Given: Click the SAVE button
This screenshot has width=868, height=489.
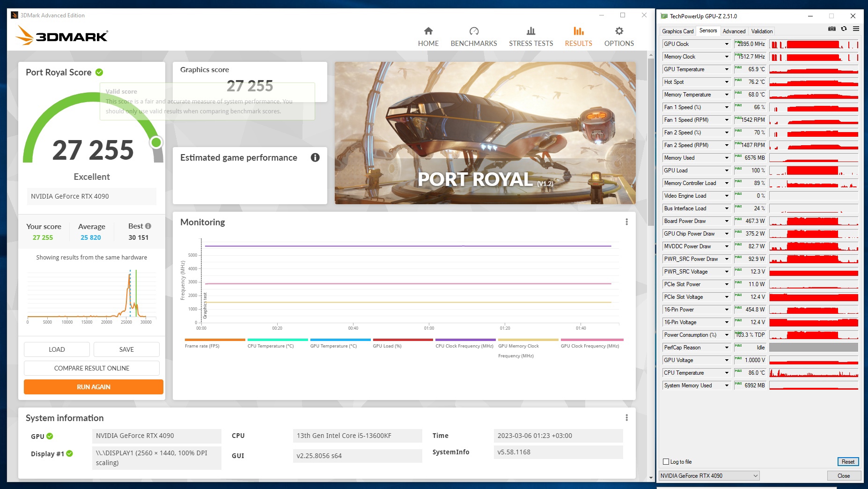Looking at the screenshot, I should (x=126, y=349).
